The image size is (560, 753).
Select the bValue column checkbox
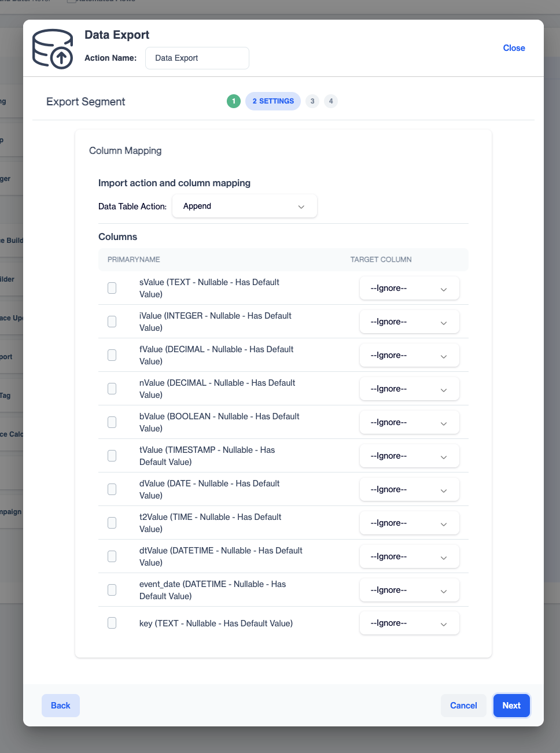pos(112,422)
